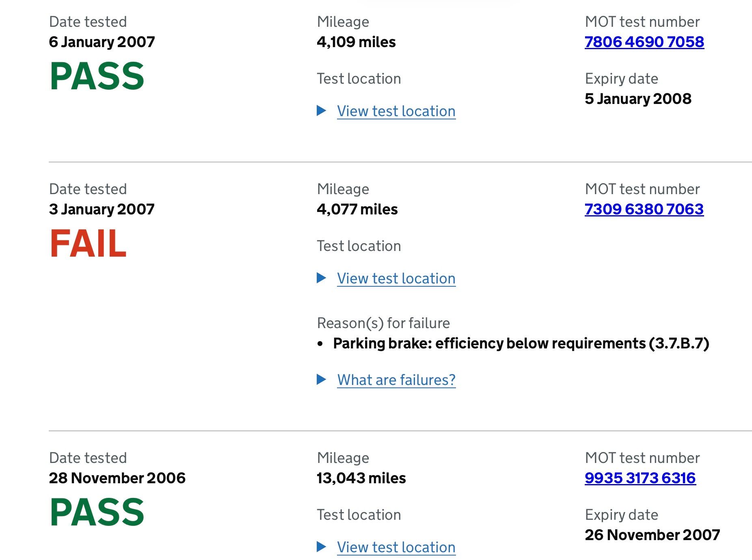Click the 4,109 miles mileage value

356,42
